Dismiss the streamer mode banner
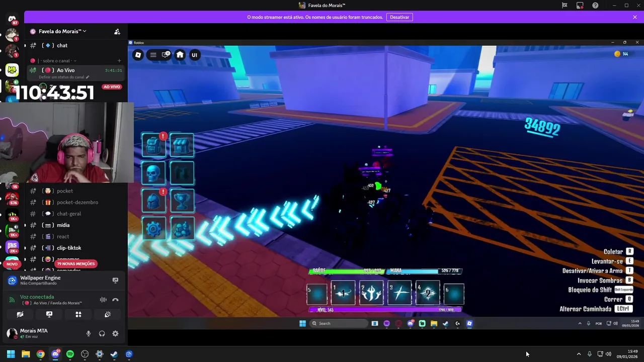Screen dimensions: 644x362 coord(635,17)
